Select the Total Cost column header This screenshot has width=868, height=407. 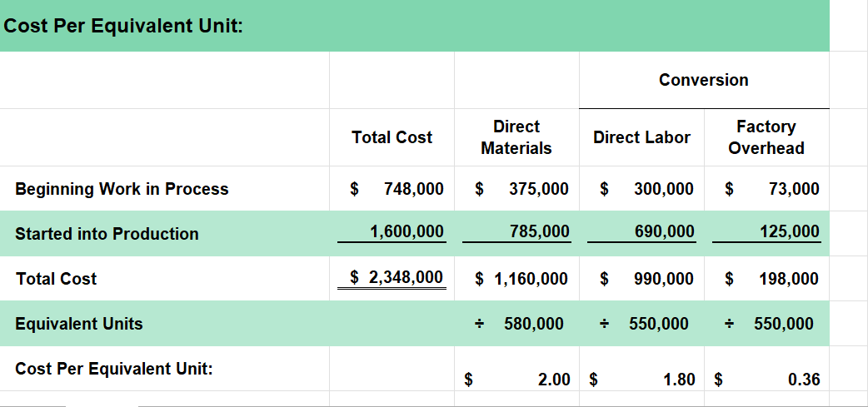(x=392, y=137)
